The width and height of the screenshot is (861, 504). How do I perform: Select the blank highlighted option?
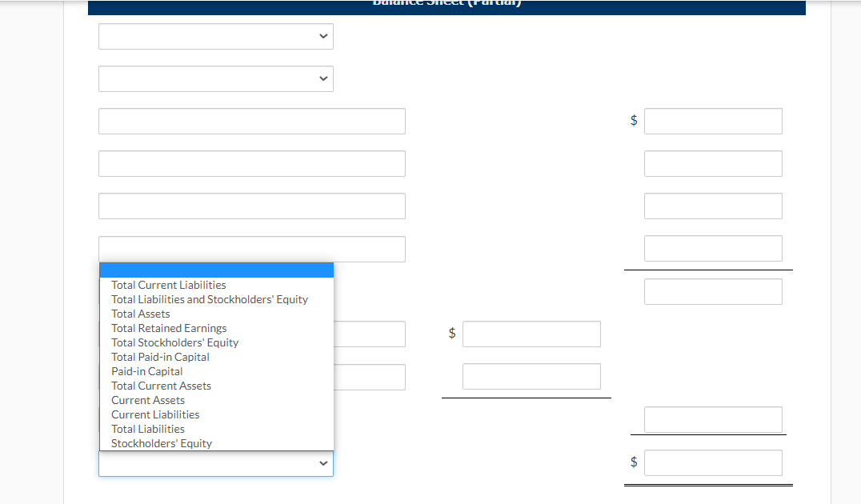click(216, 270)
